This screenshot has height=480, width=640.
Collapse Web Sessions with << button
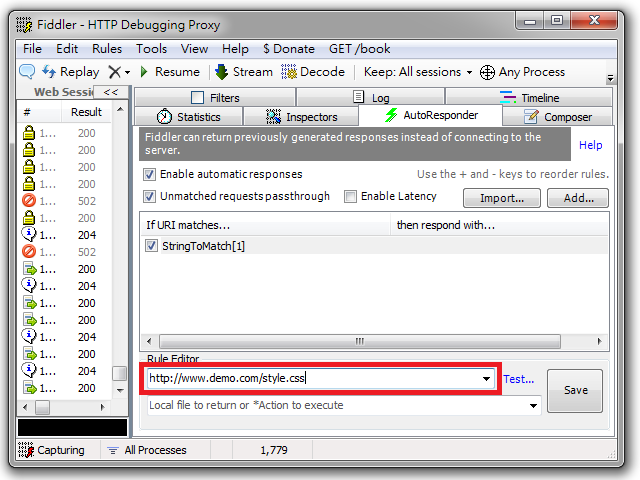coord(111,92)
